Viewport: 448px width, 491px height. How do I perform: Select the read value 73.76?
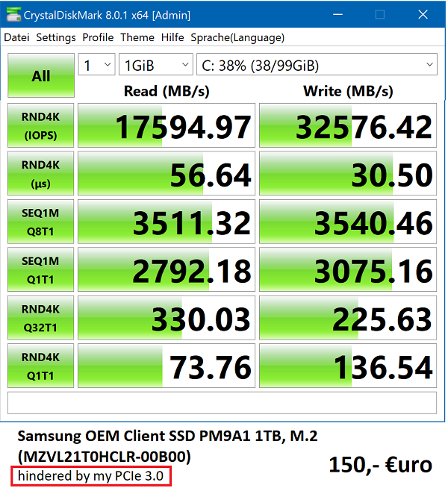tap(167, 366)
